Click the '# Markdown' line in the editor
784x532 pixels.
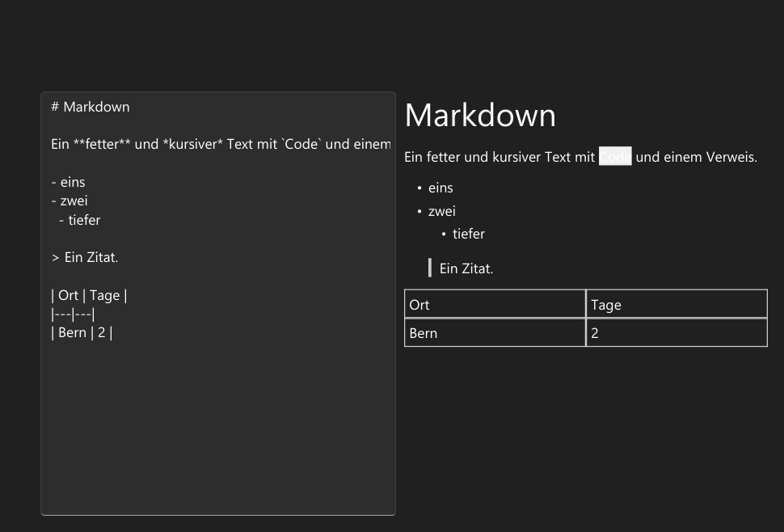(91, 107)
